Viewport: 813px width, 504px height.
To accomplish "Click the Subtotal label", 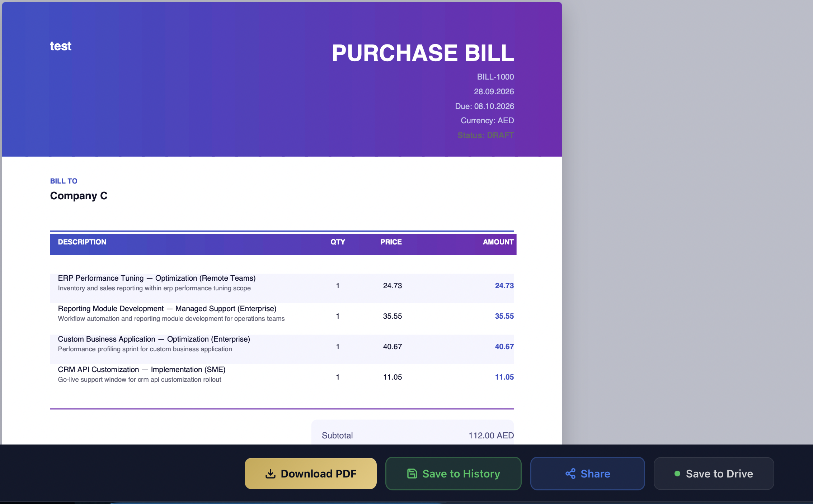I will (337, 436).
